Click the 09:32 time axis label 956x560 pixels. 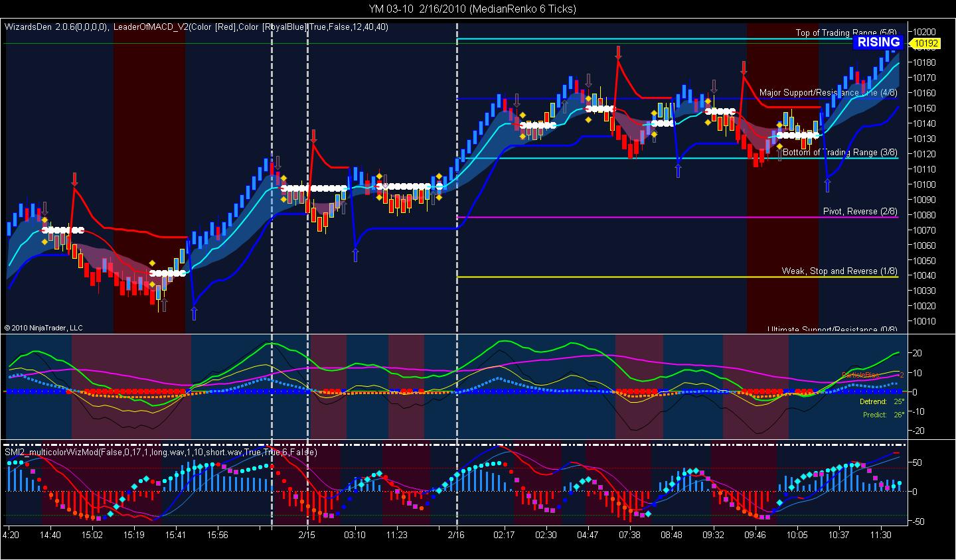(713, 535)
